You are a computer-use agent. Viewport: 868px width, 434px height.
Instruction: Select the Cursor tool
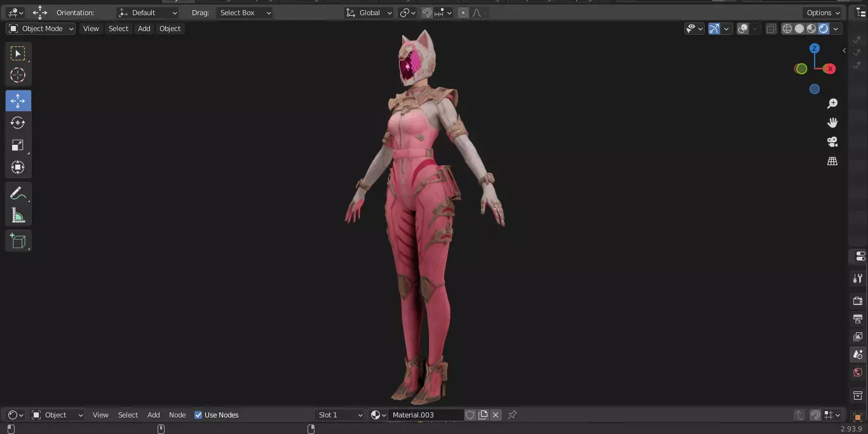coord(18,75)
